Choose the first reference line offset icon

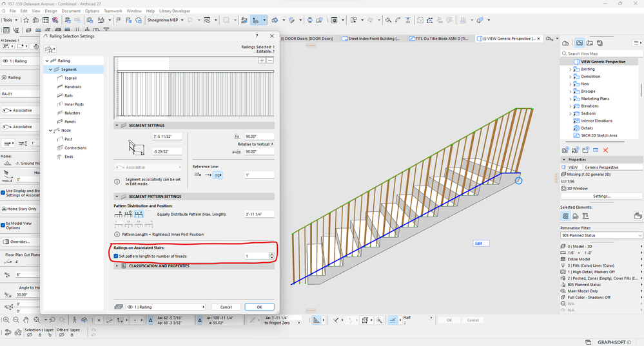point(197,175)
